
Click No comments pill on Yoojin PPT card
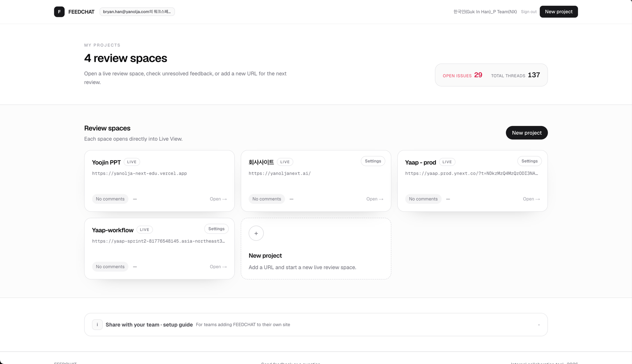pyautogui.click(x=110, y=199)
